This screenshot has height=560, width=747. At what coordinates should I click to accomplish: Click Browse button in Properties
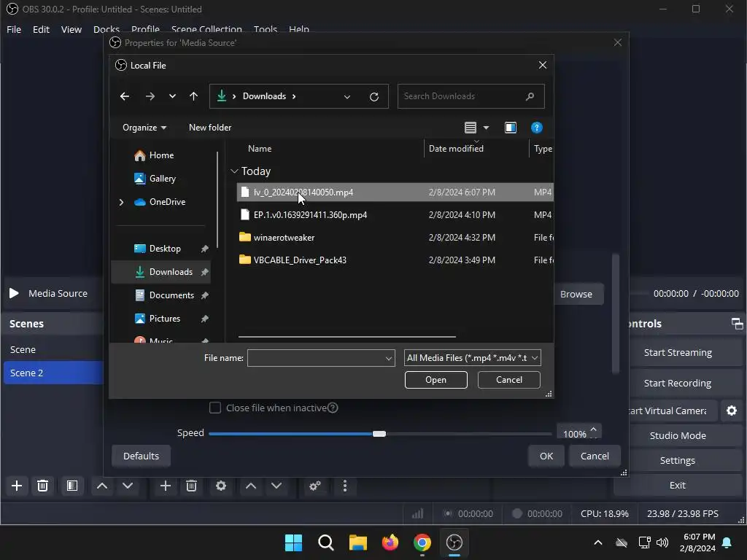(x=576, y=295)
